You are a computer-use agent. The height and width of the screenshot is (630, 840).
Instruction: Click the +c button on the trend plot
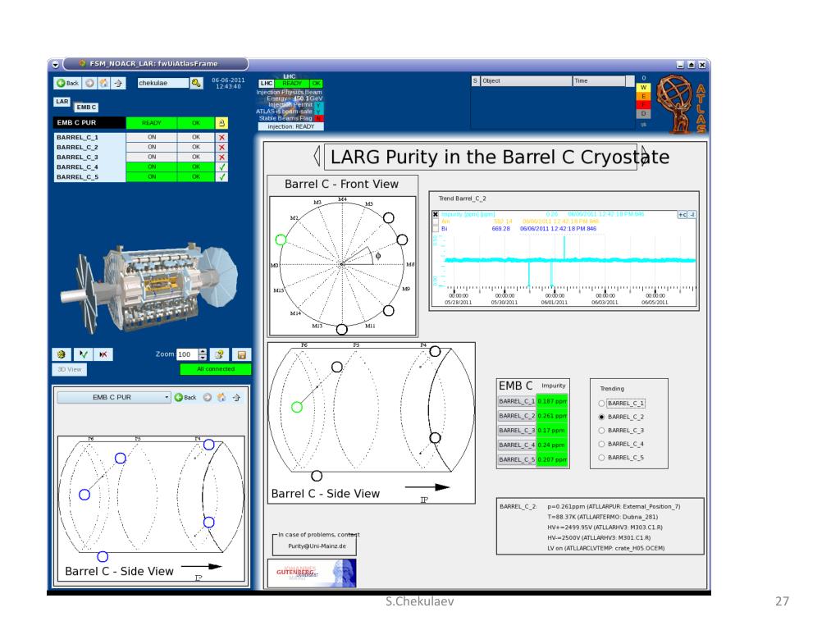pyautogui.click(x=682, y=214)
